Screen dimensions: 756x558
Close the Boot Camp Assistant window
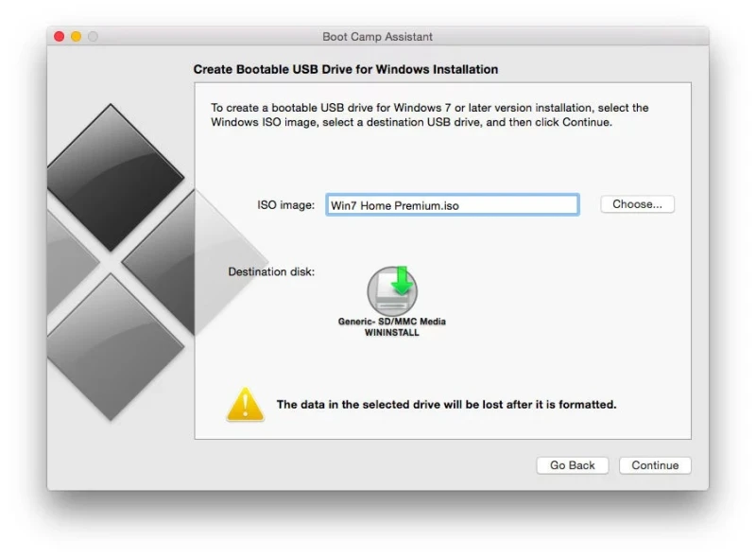pos(59,37)
